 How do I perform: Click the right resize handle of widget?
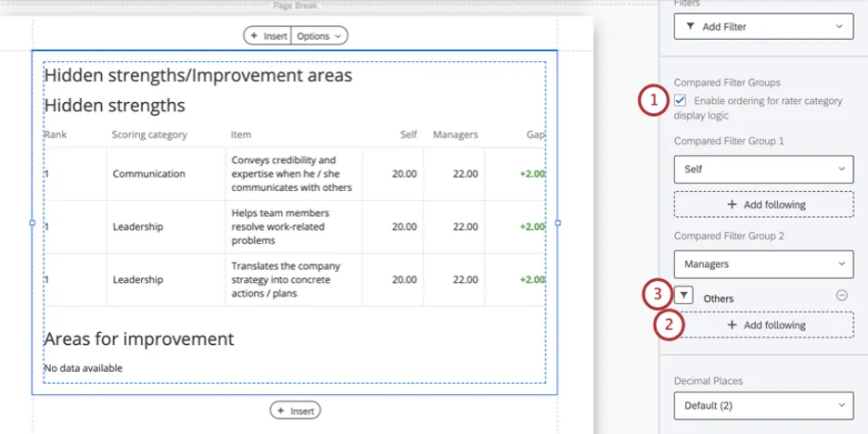click(x=557, y=223)
